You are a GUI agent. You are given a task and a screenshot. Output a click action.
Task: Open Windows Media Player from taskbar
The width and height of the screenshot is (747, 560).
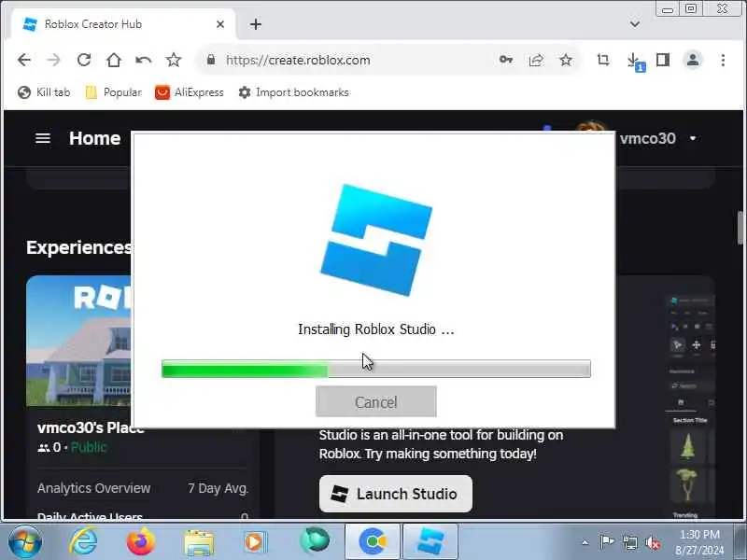255,542
